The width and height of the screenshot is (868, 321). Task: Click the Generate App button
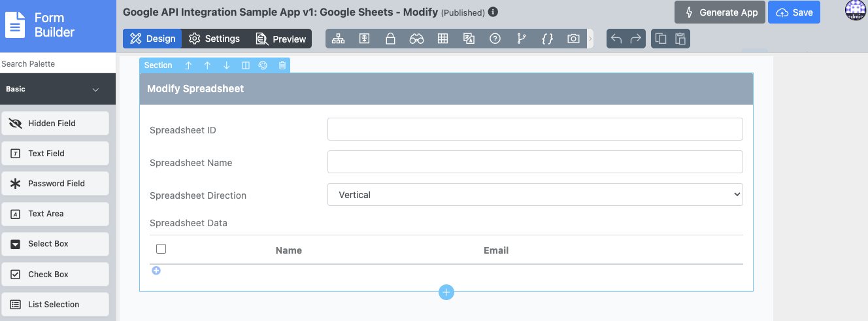(720, 12)
